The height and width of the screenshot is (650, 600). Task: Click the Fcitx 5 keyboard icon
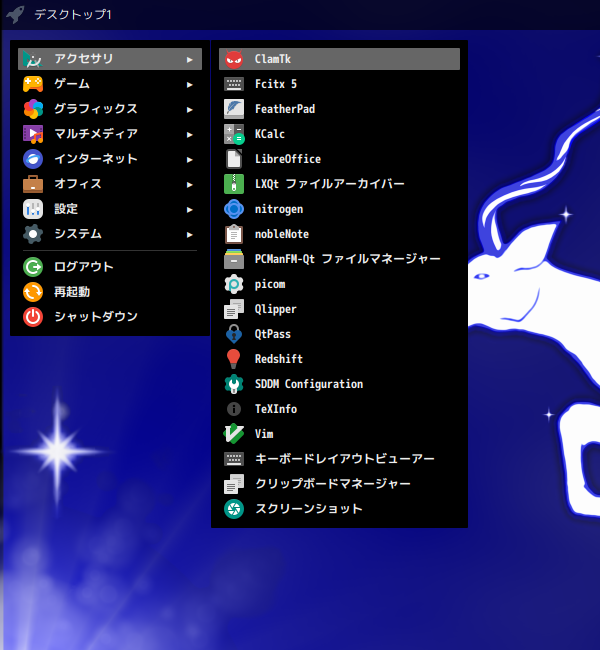[234, 84]
